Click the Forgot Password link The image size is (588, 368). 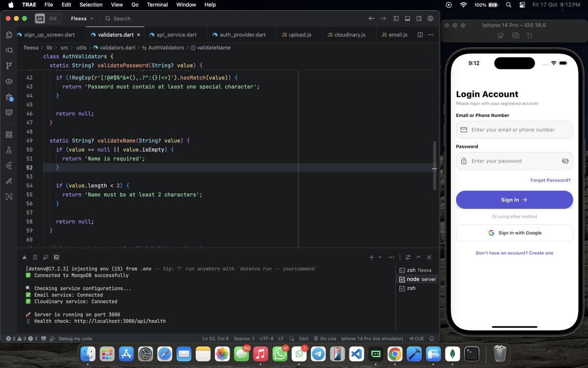(x=550, y=180)
